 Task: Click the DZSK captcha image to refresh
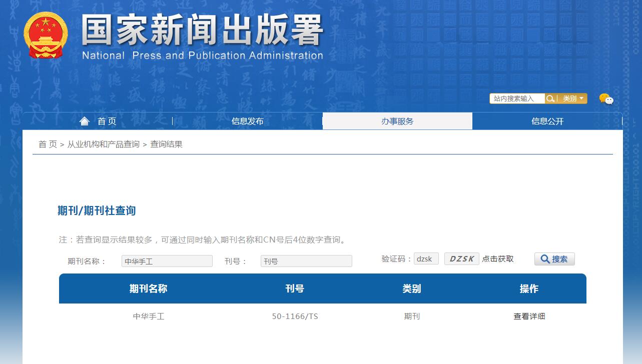pyautogui.click(x=461, y=258)
